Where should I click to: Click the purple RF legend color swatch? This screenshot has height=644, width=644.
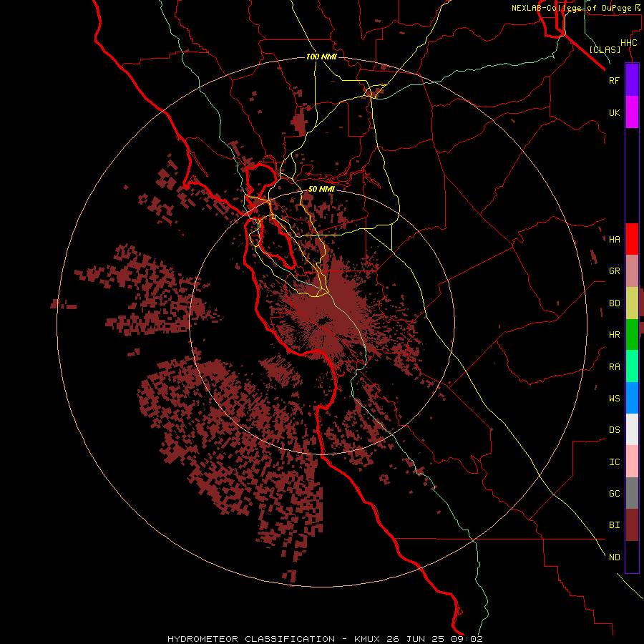632,80
